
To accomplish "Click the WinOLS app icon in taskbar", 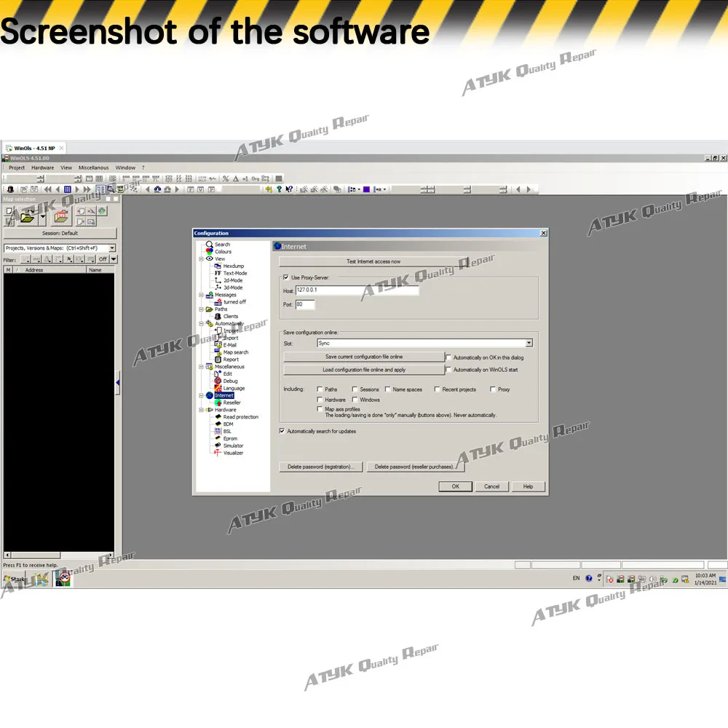I will pyautogui.click(x=63, y=579).
